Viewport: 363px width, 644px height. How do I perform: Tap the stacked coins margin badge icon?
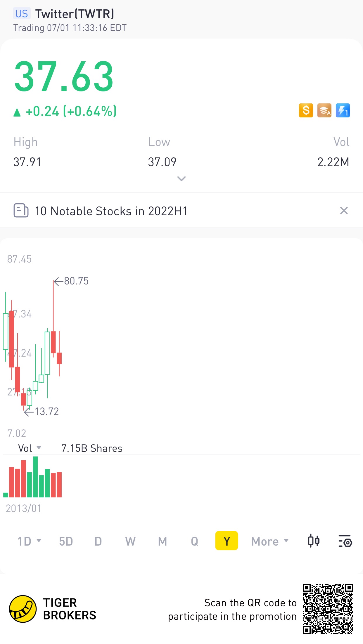click(x=324, y=111)
